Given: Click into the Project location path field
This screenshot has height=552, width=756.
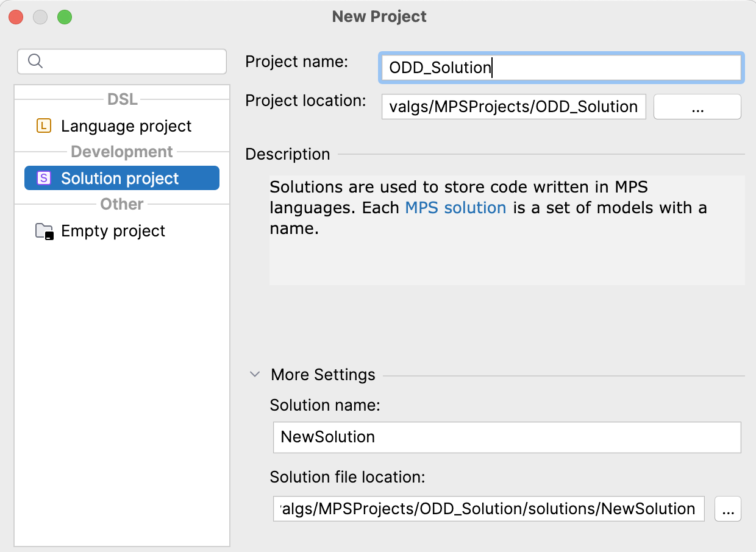Looking at the screenshot, I should click(513, 107).
